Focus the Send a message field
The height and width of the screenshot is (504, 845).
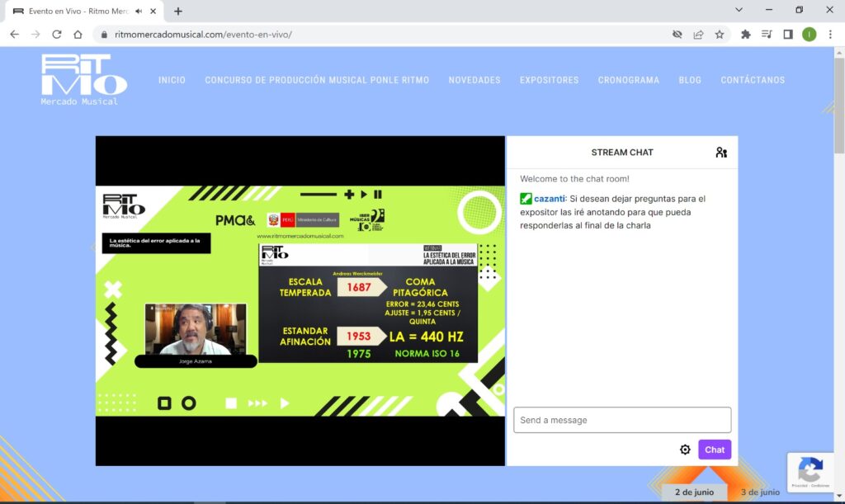coord(622,420)
